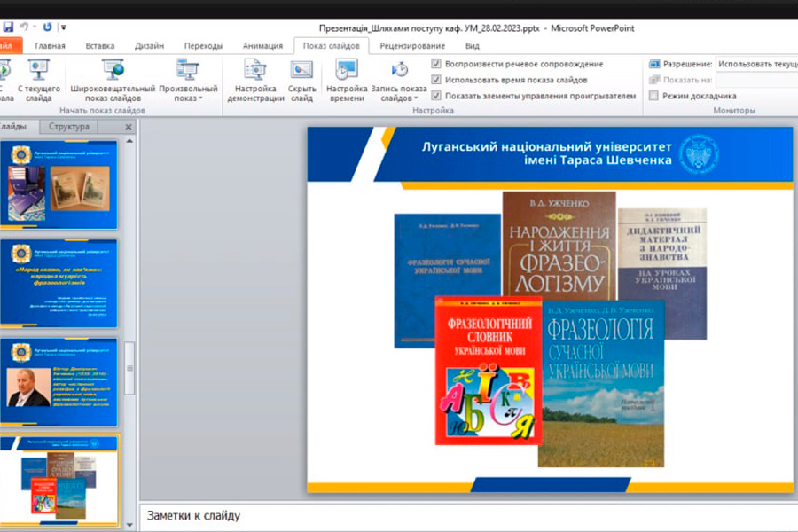Click the Запись показа слайдов icon
798x532 pixels.
point(399,71)
